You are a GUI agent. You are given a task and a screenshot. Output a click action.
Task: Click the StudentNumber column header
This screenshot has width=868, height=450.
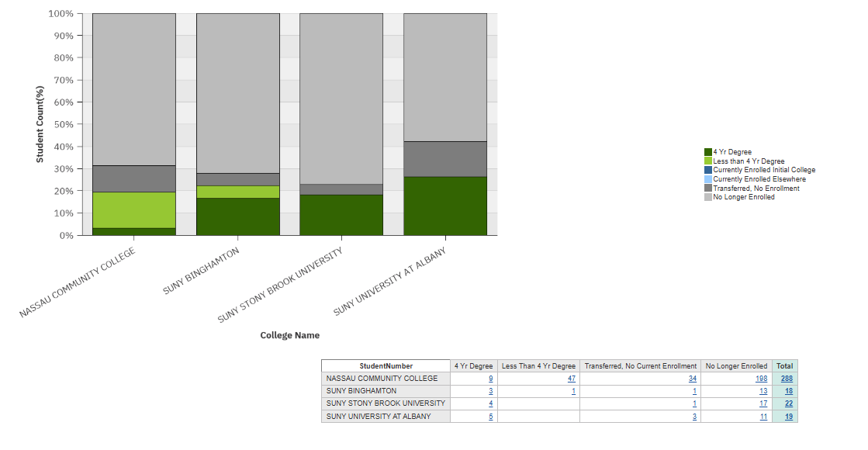click(x=386, y=366)
